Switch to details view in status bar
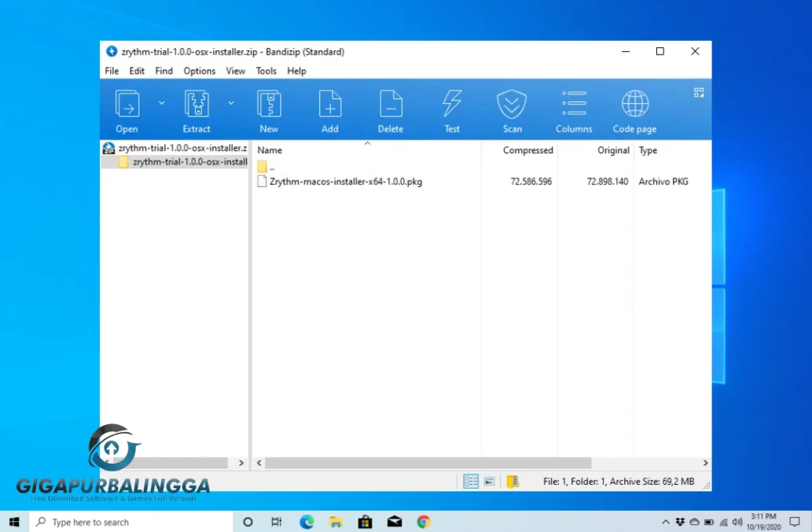This screenshot has width=812, height=532. click(x=471, y=481)
